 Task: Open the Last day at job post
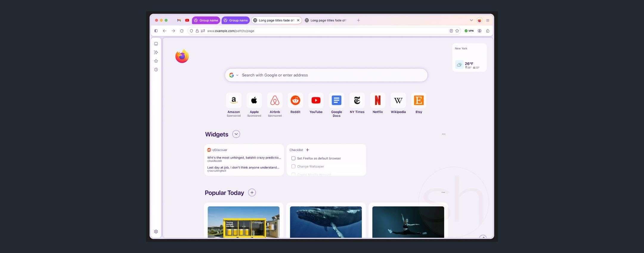pyautogui.click(x=243, y=169)
